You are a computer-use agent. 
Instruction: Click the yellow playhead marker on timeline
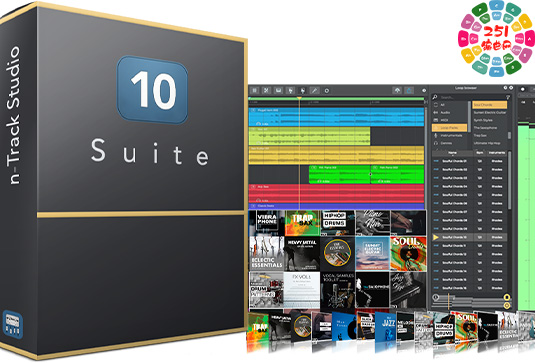tap(299, 99)
